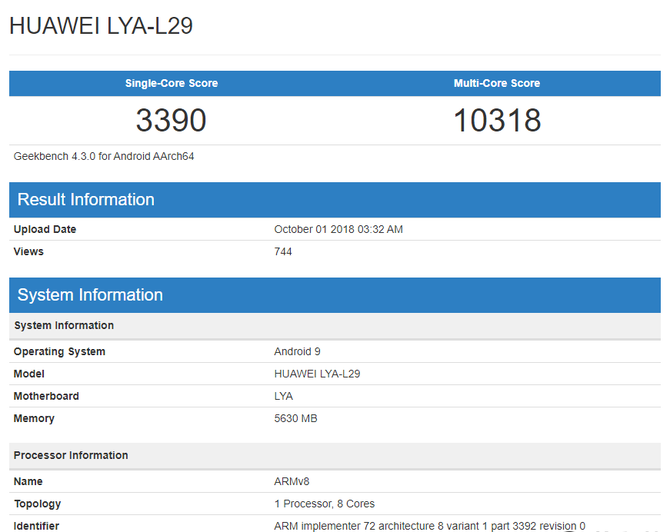
Task: Click the Result Information section header
Action: point(86,199)
